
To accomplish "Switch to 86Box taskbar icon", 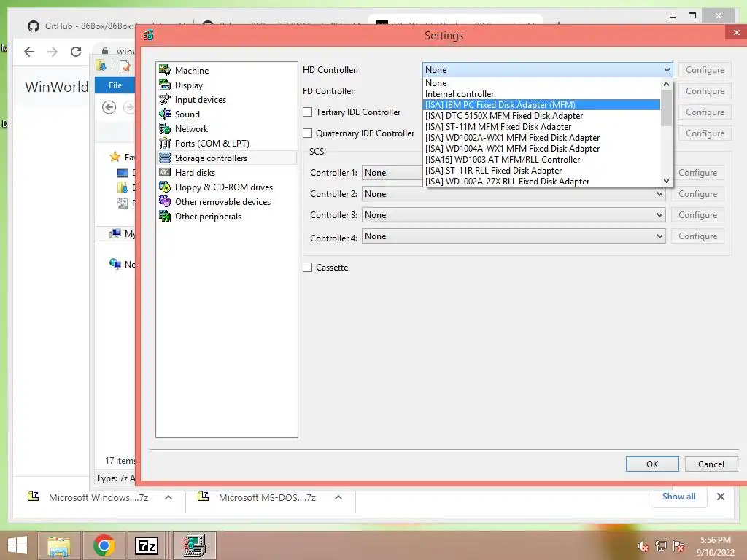I will coord(194,545).
